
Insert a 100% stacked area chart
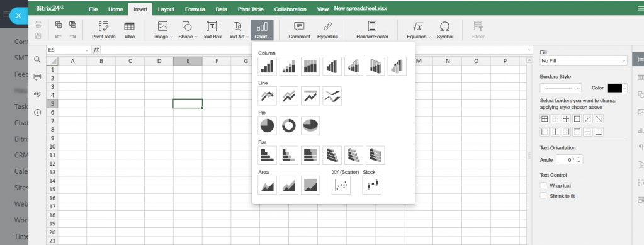(x=310, y=185)
